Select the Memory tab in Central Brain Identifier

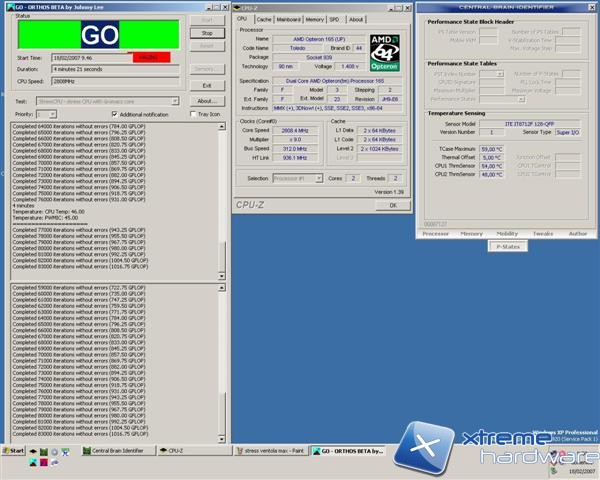point(471,233)
